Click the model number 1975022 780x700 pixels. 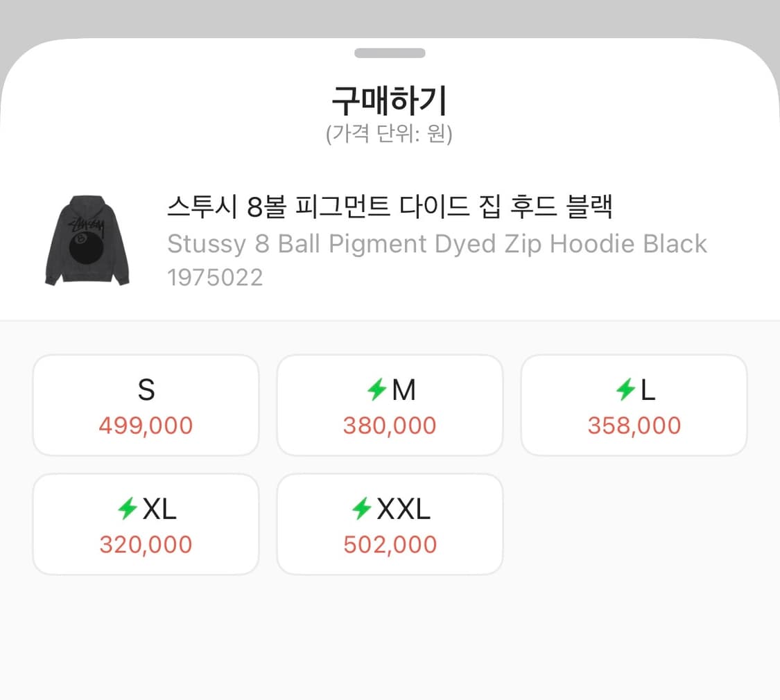(216, 277)
